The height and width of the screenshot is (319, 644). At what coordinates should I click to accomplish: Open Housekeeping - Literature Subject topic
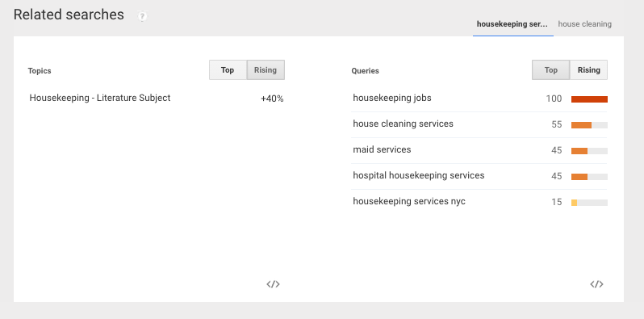point(100,98)
